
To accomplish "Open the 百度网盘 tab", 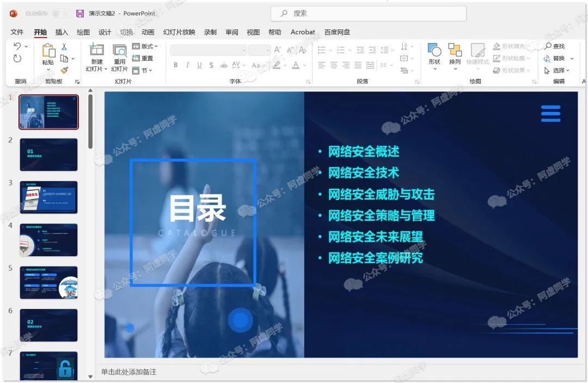I will pyautogui.click(x=337, y=32).
